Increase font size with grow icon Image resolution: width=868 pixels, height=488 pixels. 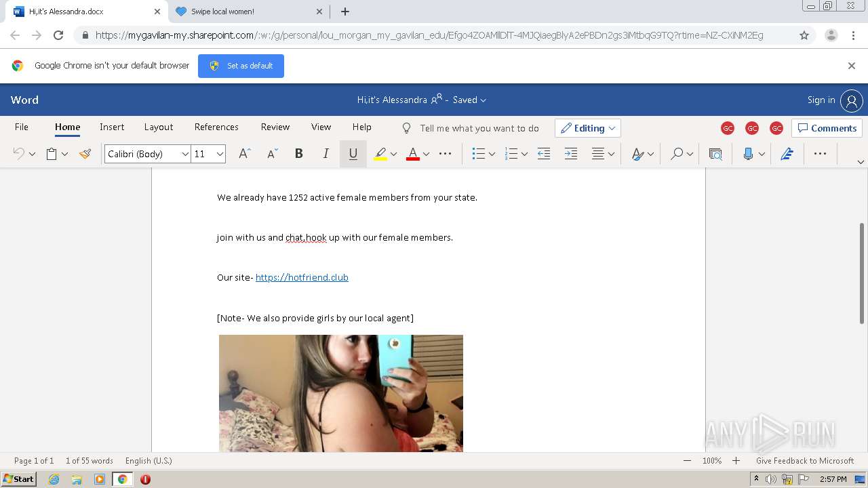coord(245,154)
